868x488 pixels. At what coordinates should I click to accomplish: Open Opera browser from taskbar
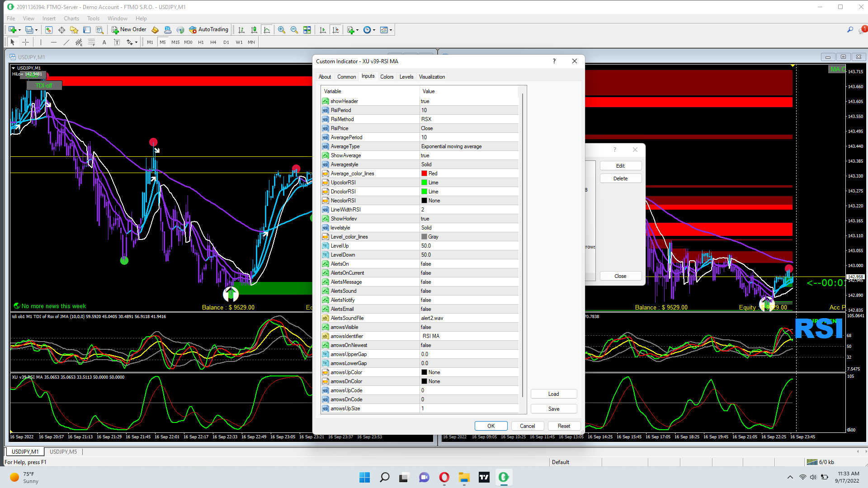(444, 477)
